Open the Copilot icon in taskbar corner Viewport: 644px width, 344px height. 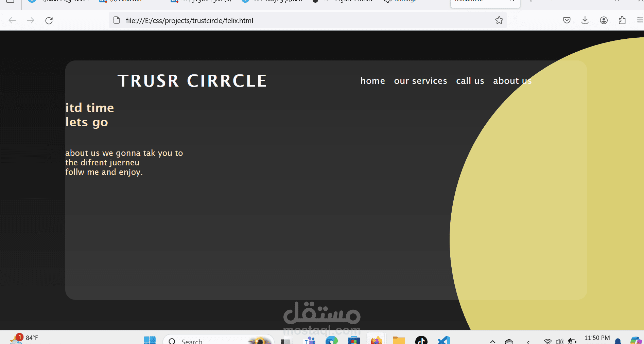coord(636,340)
